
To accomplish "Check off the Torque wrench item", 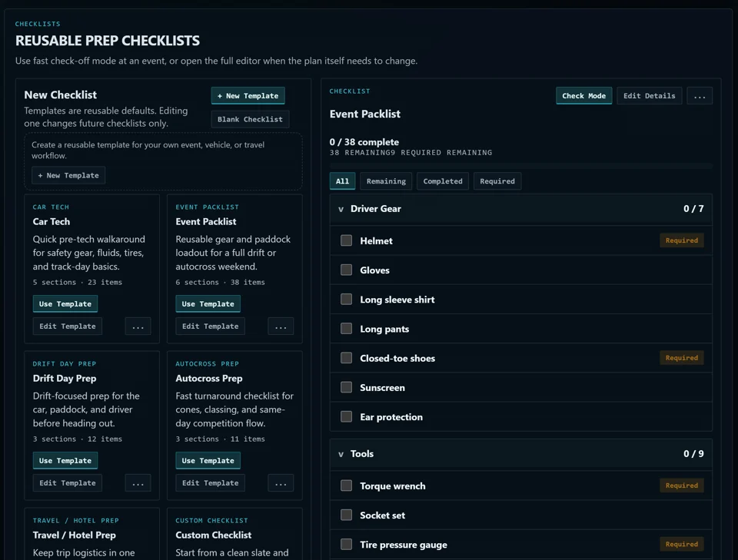I will [x=347, y=485].
